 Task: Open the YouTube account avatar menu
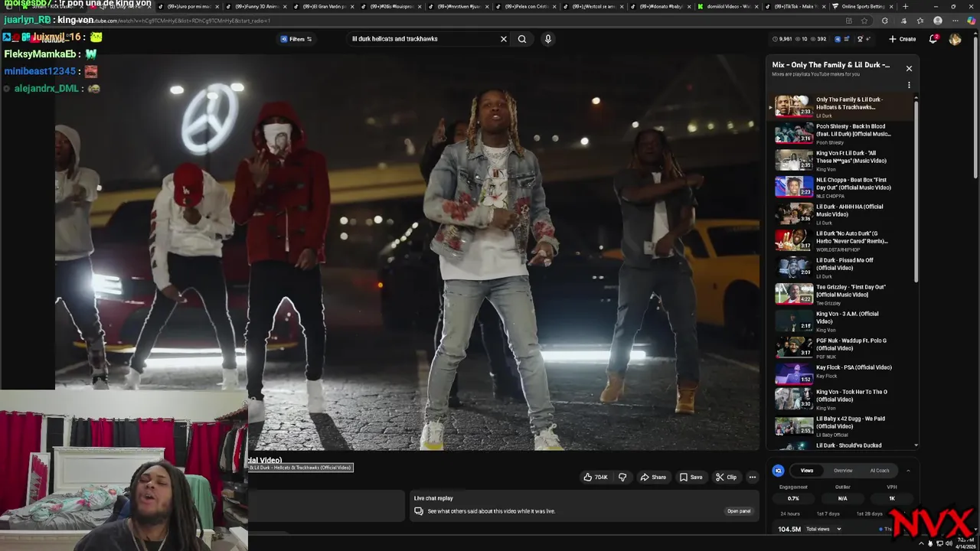pos(955,39)
